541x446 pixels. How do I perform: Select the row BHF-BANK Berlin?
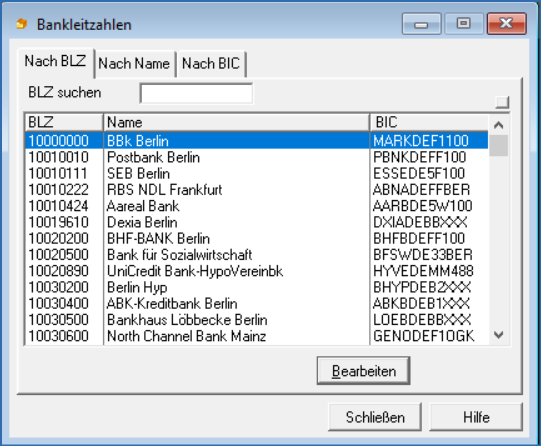click(257, 238)
